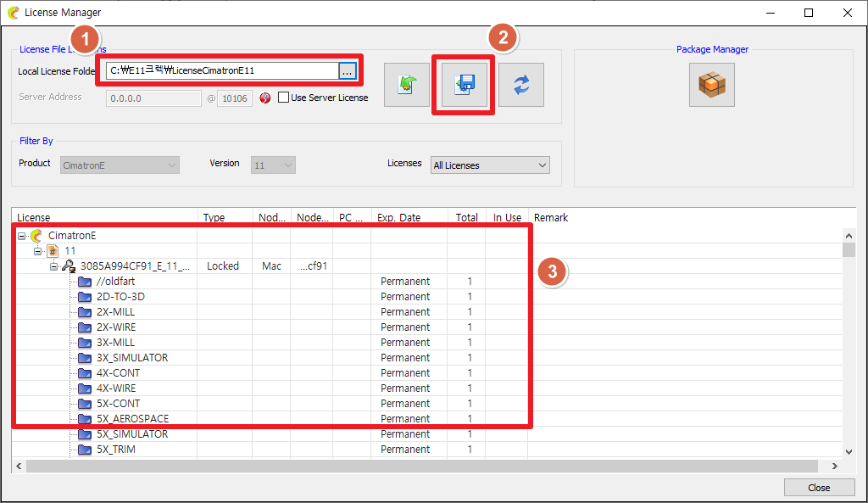Viewport: 868px width, 503px height.
Task: Click the folder icon beside //oldfart
Action: (85, 282)
